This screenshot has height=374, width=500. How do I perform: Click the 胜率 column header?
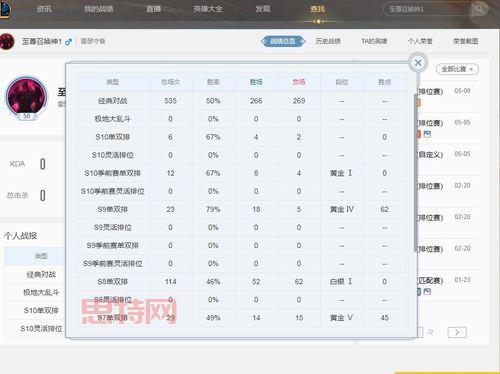tap(213, 82)
